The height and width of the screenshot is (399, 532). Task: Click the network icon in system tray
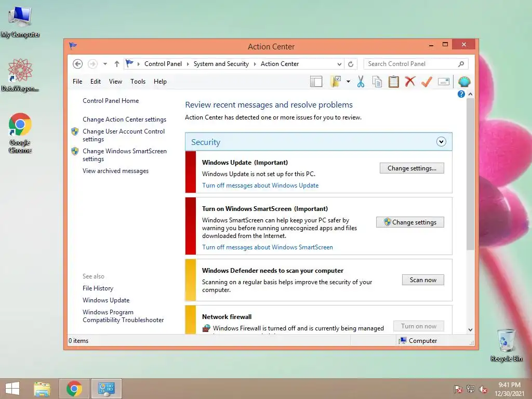(x=471, y=389)
